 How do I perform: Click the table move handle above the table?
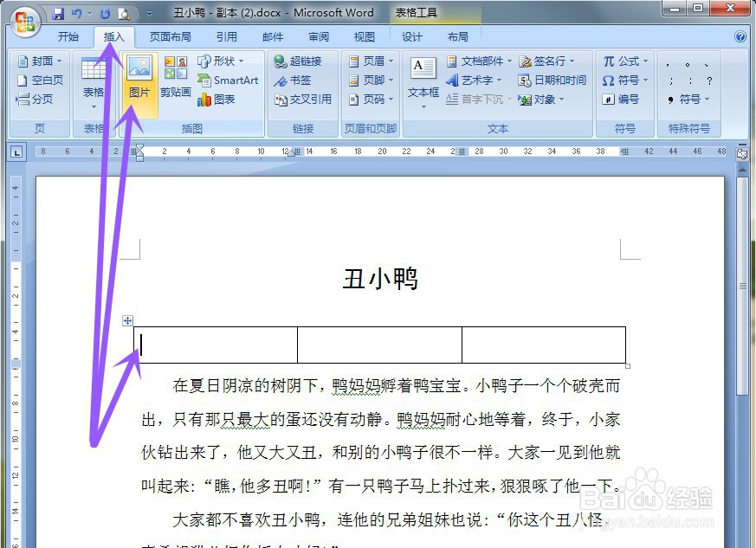127,320
